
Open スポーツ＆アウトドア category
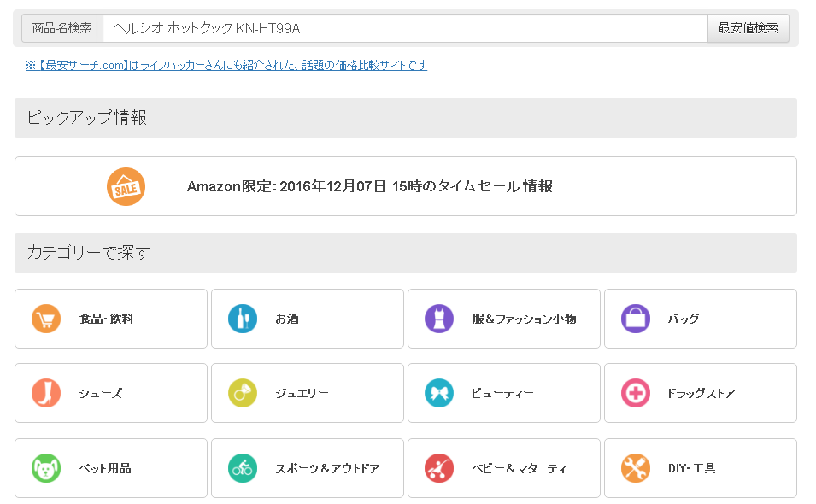308,468
